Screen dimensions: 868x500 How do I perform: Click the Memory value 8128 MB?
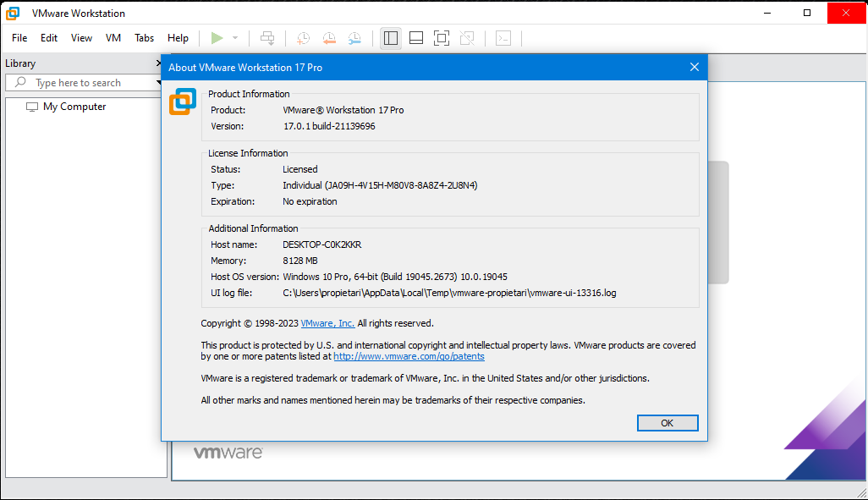[x=300, y=261]
